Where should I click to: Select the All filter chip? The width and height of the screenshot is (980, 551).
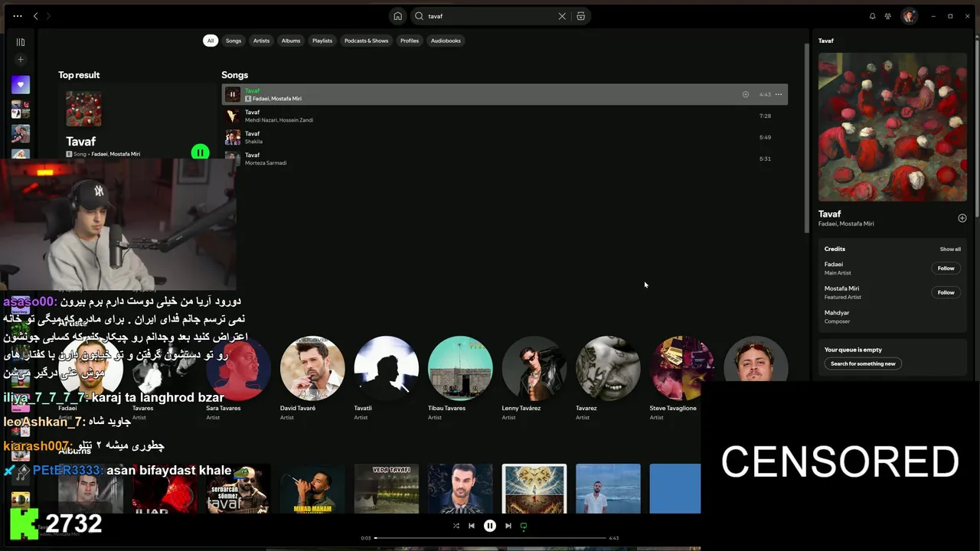[x=210, y=41]
